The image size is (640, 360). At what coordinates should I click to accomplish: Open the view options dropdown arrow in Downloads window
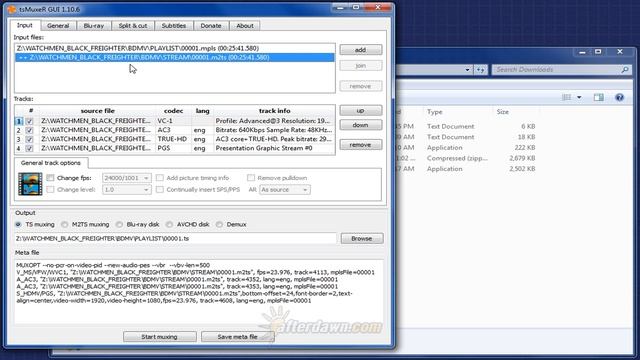[579, 97]
